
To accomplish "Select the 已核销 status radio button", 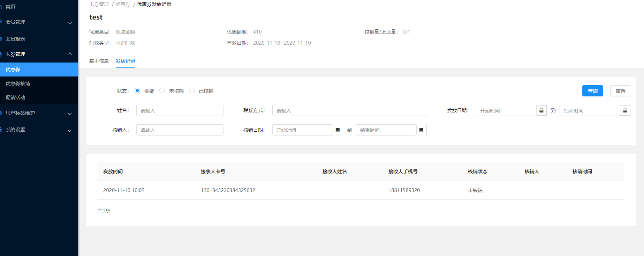I will tap(192, 90).
